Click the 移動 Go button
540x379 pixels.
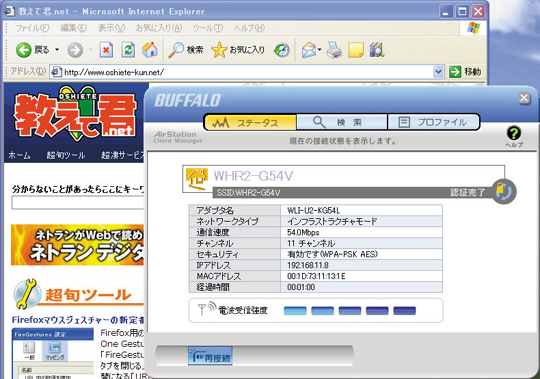click(x=465, y=72)
